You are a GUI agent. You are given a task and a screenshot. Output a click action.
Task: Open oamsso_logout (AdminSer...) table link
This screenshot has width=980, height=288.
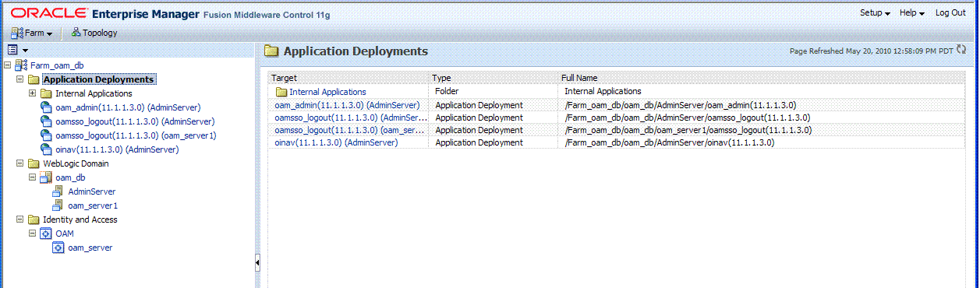click(x=350, y=118)
